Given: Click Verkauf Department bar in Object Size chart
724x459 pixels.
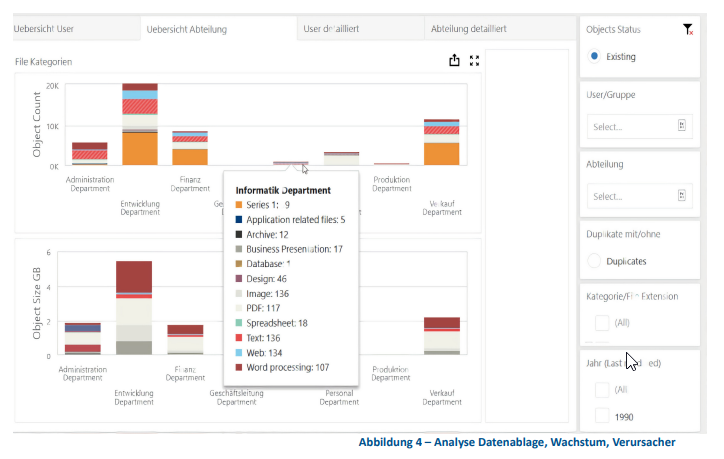Looking at the screenshot, I should pos(442,336).
